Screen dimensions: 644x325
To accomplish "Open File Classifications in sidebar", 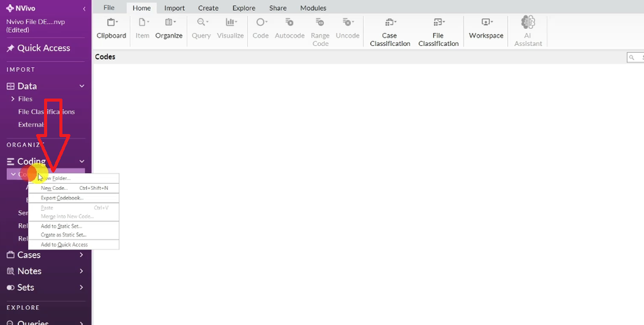I will click(x=47, y=112).
